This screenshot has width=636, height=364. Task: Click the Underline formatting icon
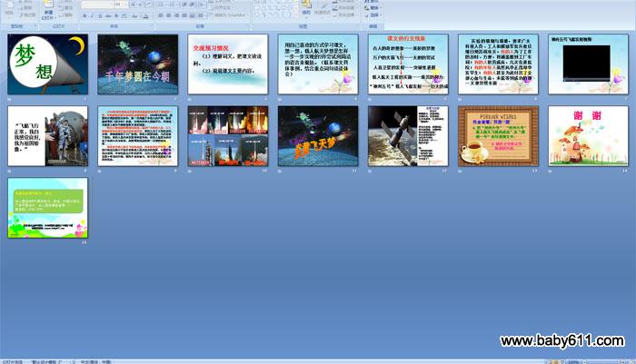pos(100,15)
